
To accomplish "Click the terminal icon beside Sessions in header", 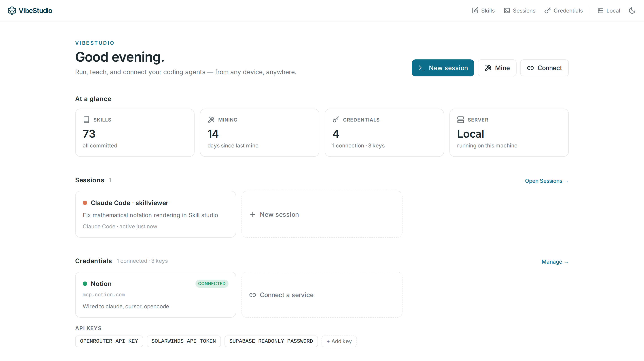I will (507, 10).
